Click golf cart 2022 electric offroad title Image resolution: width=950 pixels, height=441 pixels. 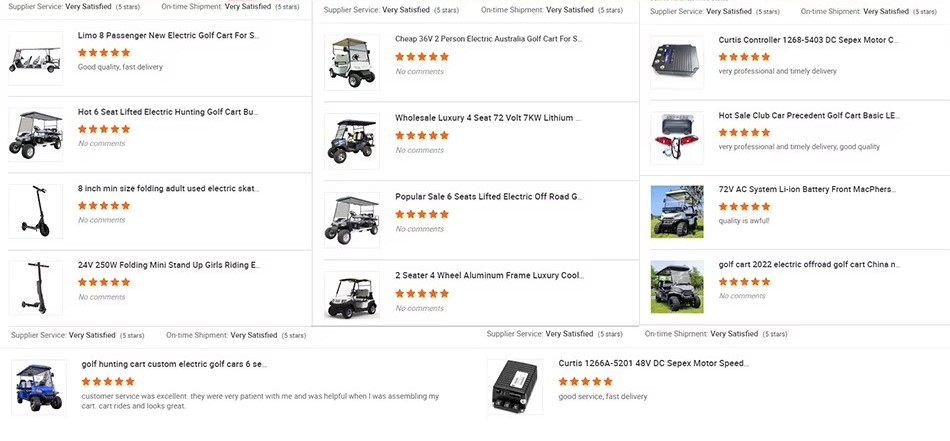[x=809, y=265]
